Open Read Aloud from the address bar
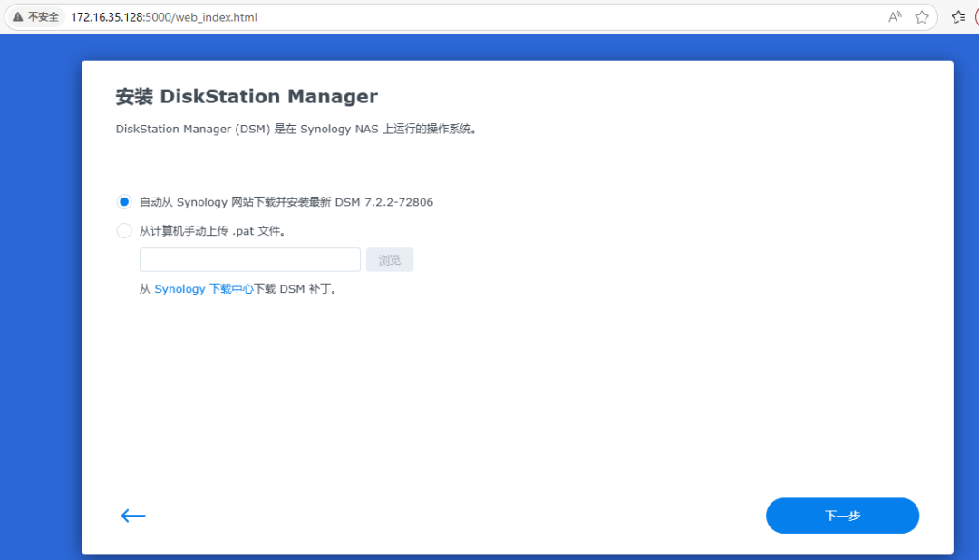 [895, 17]
